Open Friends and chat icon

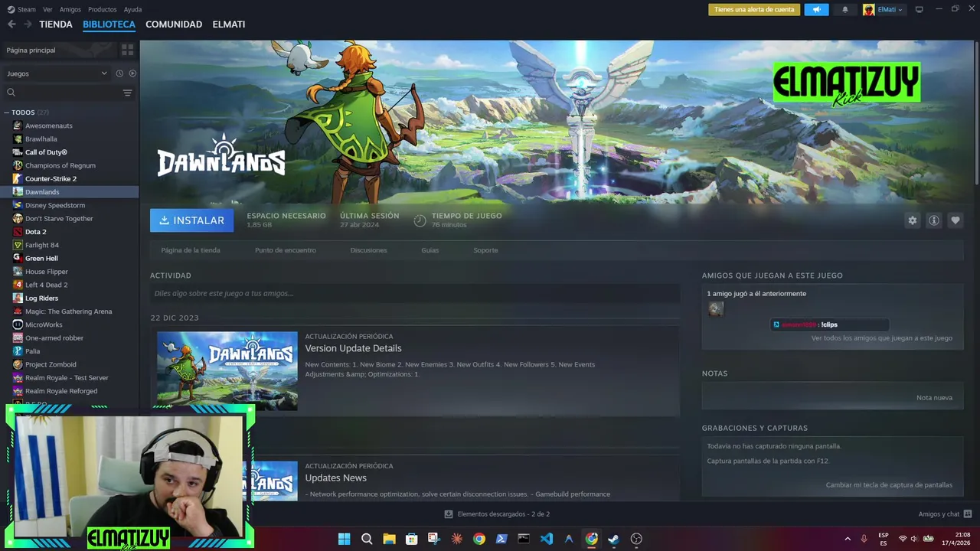[968, 514]
